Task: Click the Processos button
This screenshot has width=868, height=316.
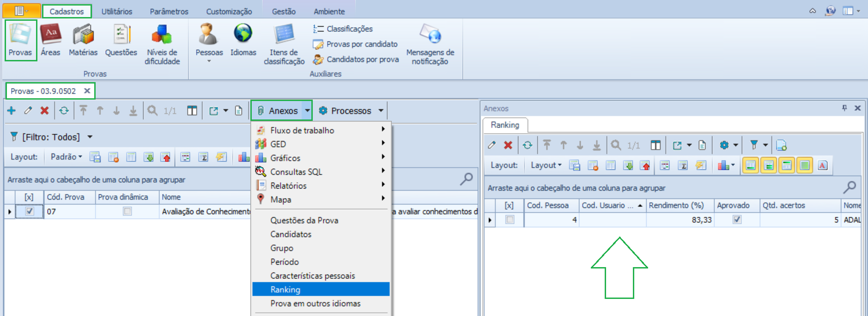Action: pyautogui.click(x=346, y=111)
